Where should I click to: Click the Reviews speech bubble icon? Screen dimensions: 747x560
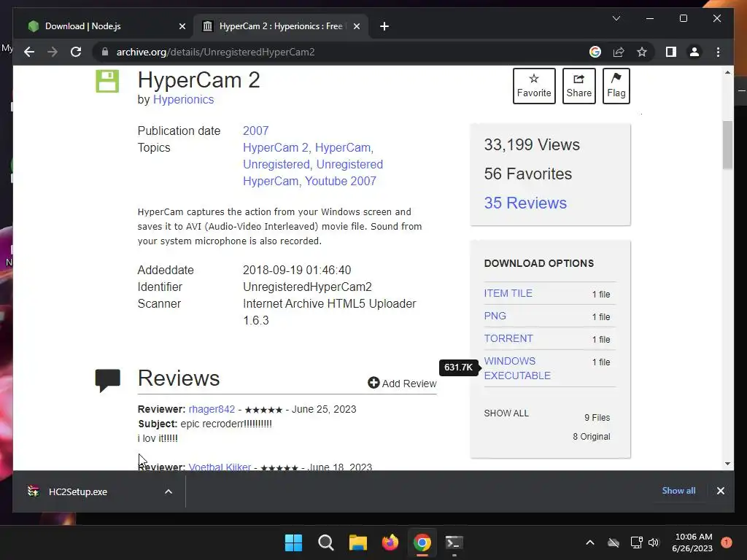(108, 380)
